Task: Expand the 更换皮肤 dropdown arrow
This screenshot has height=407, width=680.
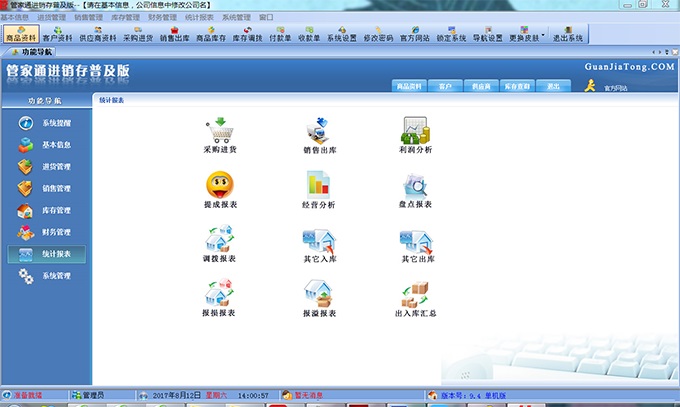Action: click(543, 35)
